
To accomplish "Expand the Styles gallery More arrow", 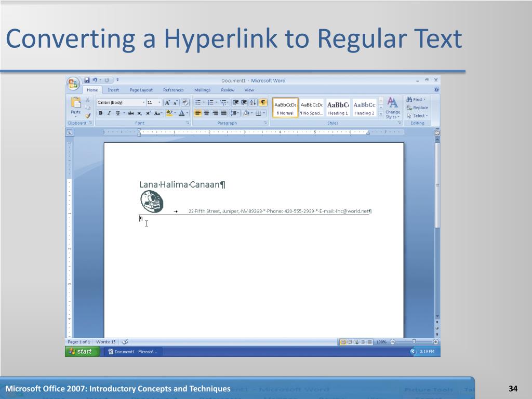I will [x=381, y=115].
